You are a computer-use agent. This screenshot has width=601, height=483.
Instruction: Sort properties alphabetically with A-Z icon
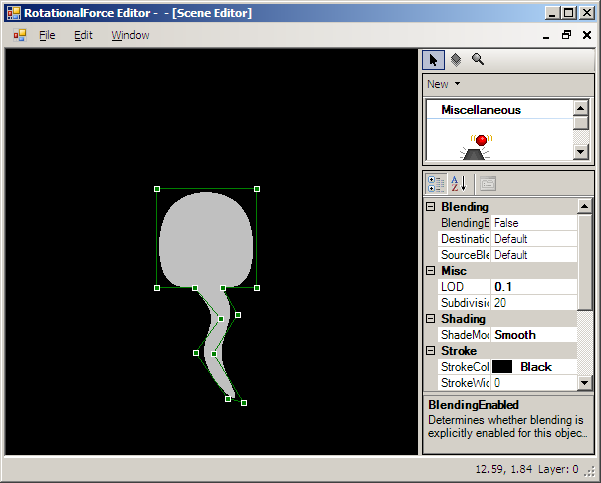(459, 183)
